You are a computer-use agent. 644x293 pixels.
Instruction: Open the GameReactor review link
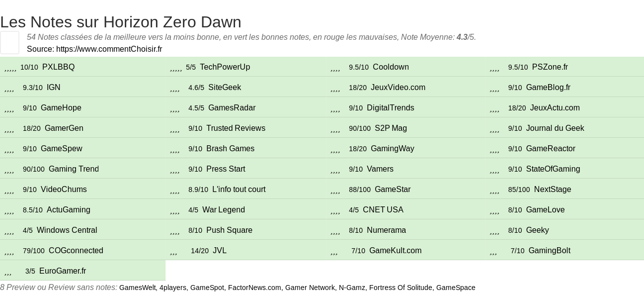click(x=551, y=149)
